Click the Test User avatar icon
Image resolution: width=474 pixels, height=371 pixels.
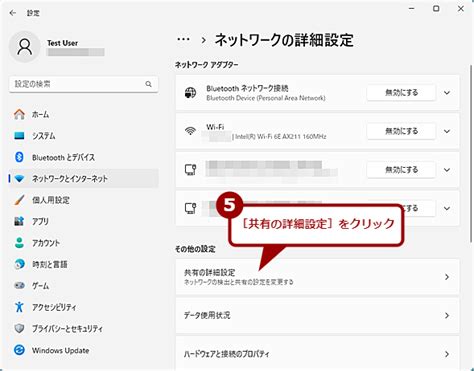[25, 47]
